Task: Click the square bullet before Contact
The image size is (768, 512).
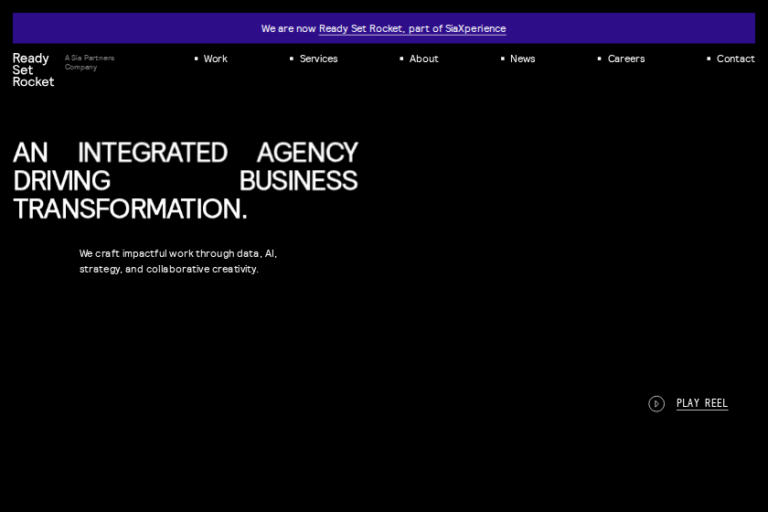Action: click(x=709, y=59)
